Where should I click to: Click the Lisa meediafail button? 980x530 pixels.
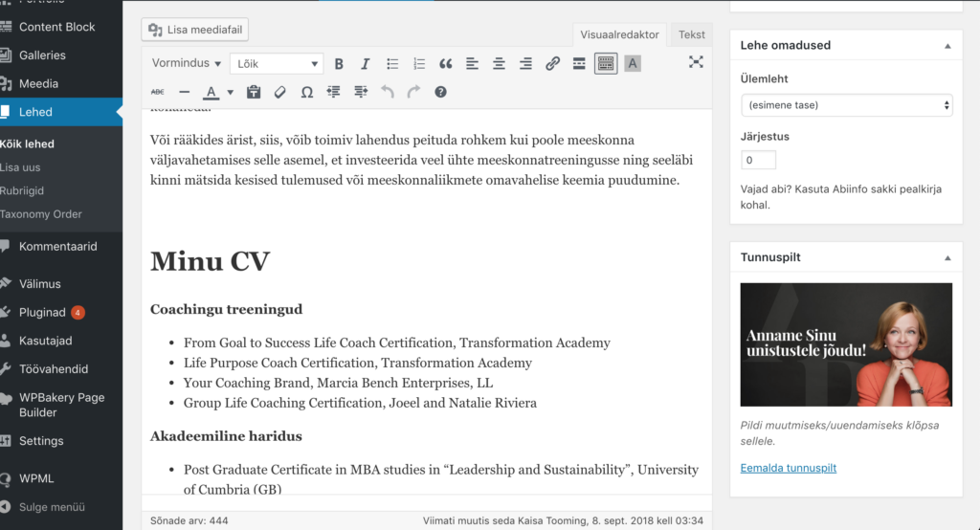(x=195, y=30)
